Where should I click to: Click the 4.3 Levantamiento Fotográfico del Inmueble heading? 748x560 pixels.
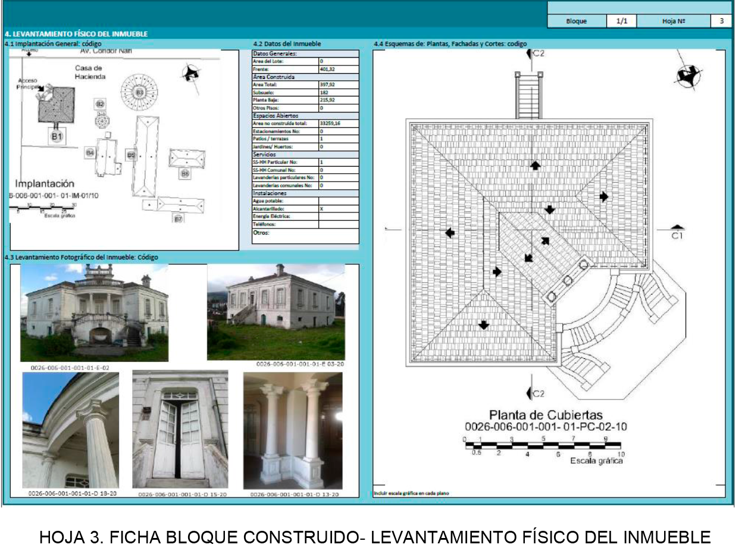[81, 257]
